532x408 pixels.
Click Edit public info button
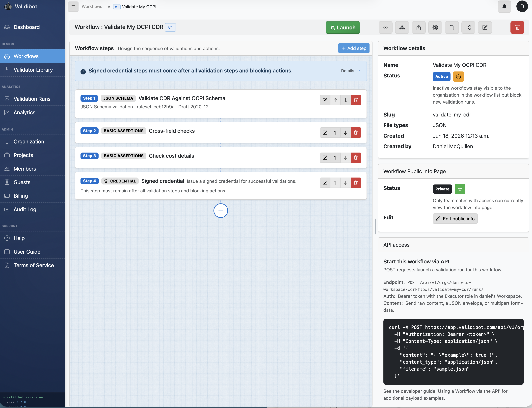coord(455,219)
